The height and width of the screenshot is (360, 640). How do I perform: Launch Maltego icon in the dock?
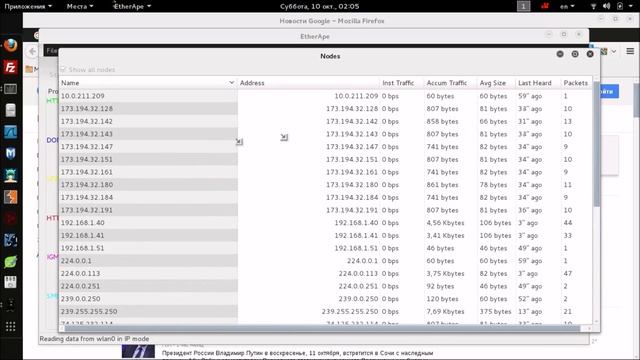[x=11, y=153]
